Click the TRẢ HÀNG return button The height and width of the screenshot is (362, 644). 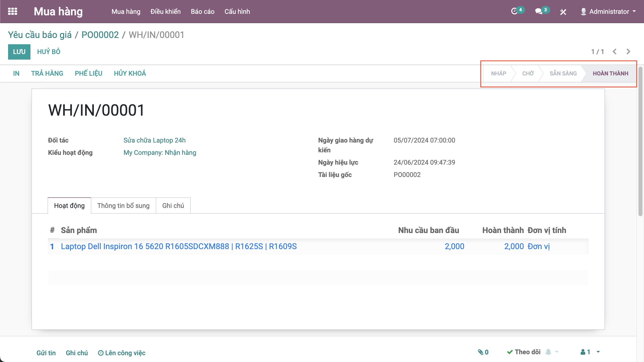pyautogui.click(x=47, y=73)
